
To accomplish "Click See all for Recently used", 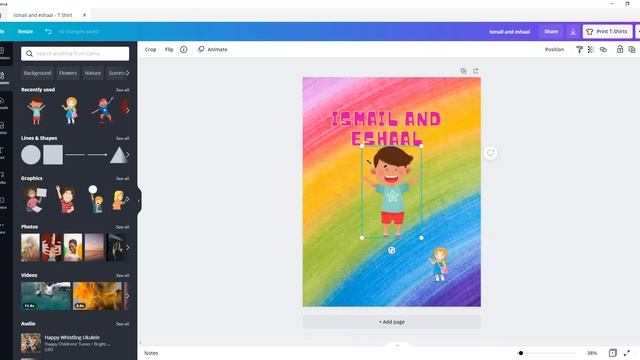I will (122, 90).
